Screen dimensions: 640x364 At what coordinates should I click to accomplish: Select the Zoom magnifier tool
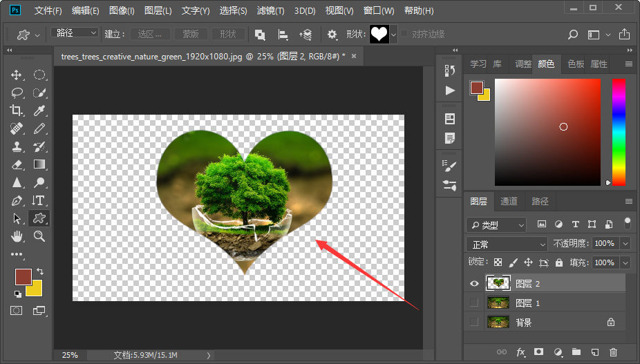point(39,236)
